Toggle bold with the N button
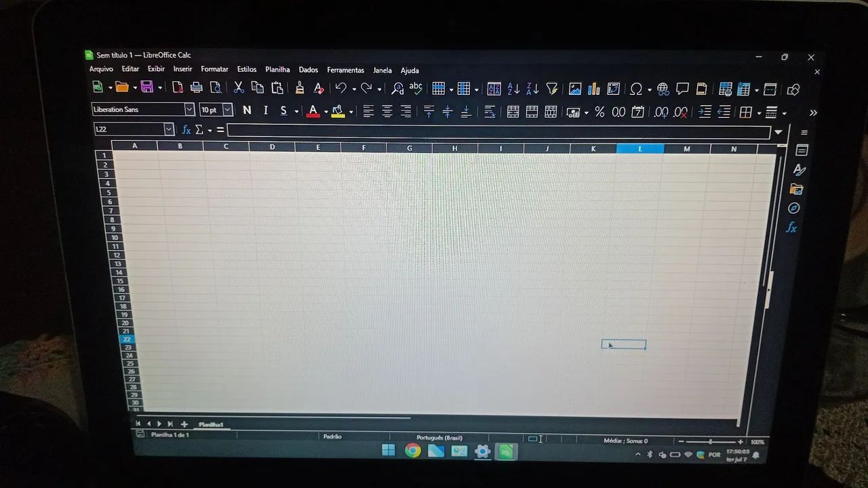This screenshot has width=868, height=488. tap(247, 110)
